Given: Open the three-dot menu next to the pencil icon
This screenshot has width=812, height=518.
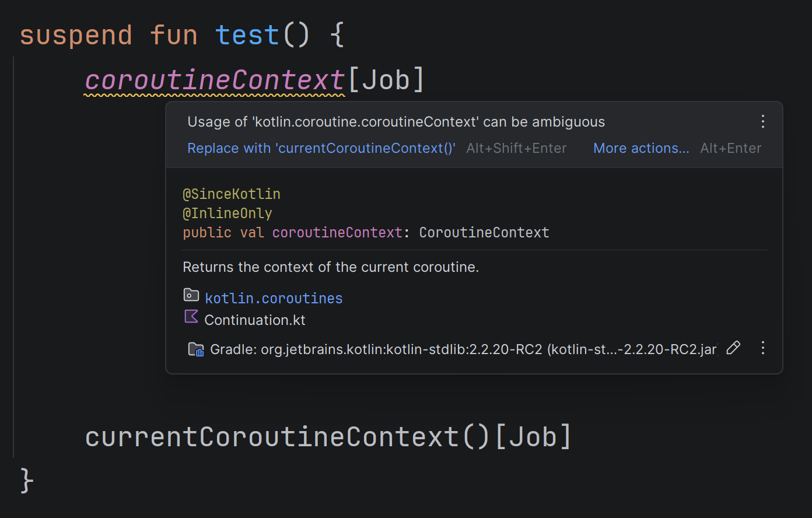Looking at the screenshot, I should tap(762, 348).
